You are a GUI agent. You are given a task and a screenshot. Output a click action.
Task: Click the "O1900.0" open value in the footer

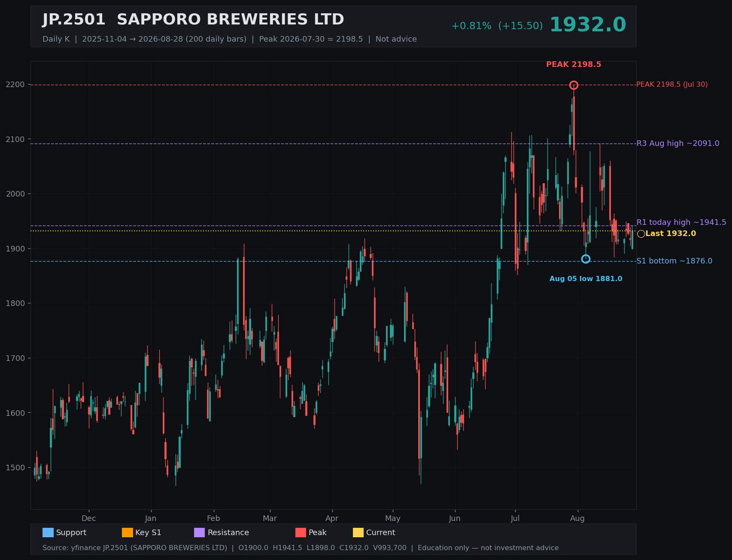(x=253, y=548)
